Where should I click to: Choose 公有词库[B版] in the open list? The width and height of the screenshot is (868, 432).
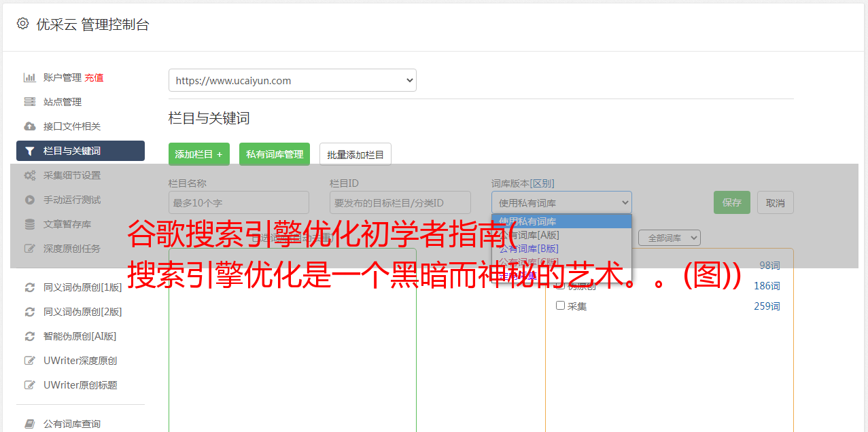561,249
